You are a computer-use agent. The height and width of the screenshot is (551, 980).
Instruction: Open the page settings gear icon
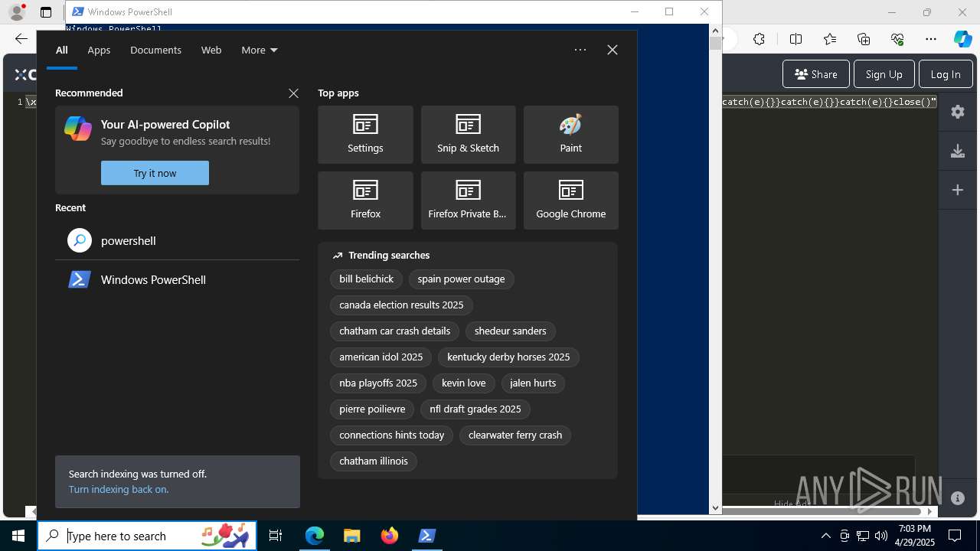(x=958, y=112)
